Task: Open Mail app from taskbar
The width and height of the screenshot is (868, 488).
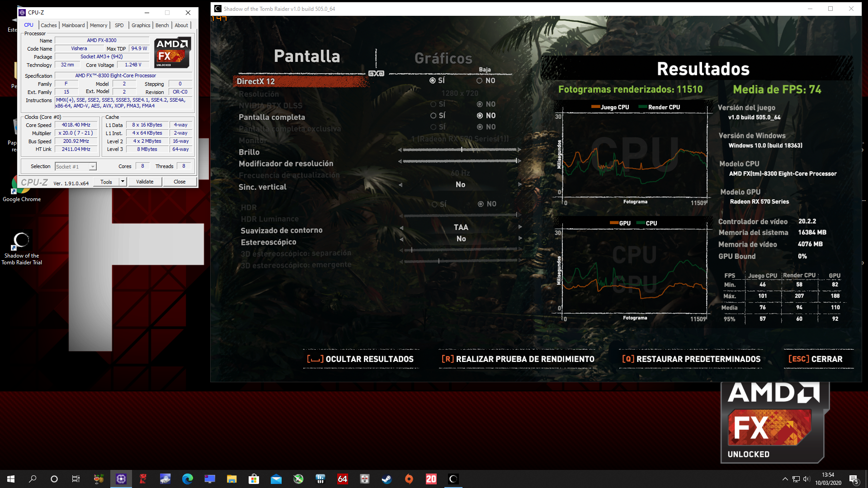Action: point(276,479)
